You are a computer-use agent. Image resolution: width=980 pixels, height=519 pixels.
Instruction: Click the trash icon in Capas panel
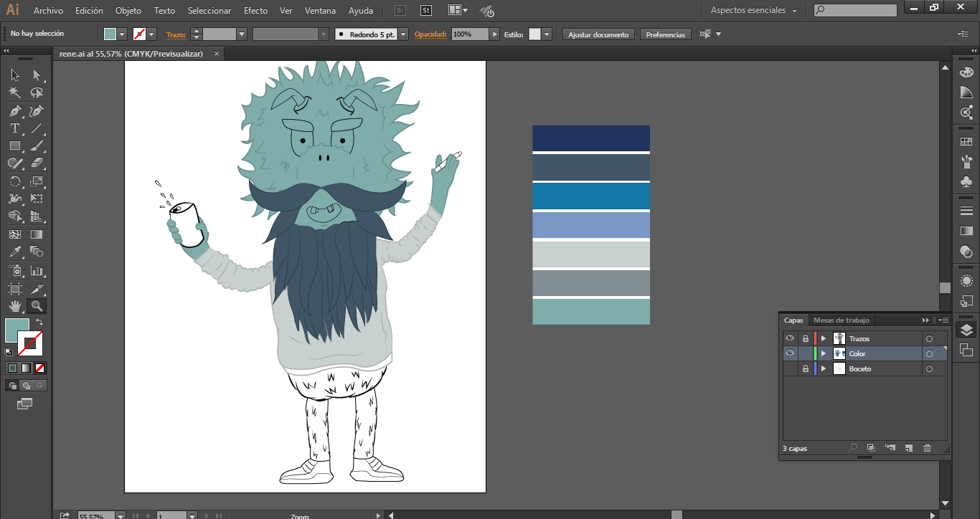(927, 448)
